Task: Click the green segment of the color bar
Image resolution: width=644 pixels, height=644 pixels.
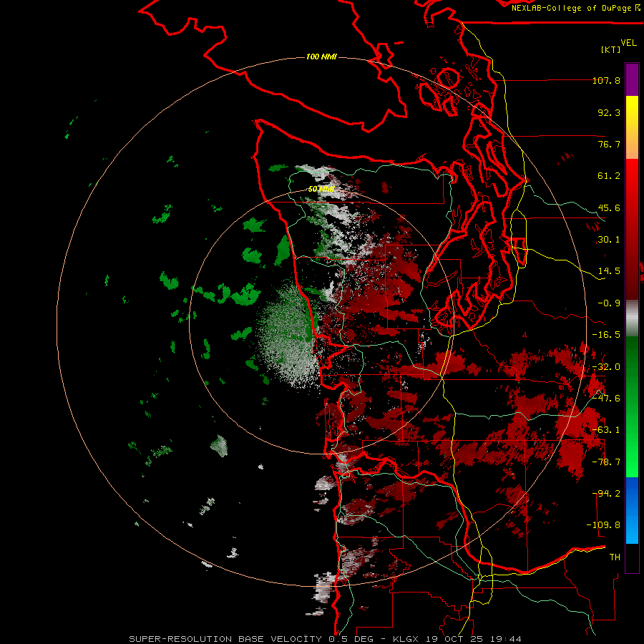Action: [632, 406]
